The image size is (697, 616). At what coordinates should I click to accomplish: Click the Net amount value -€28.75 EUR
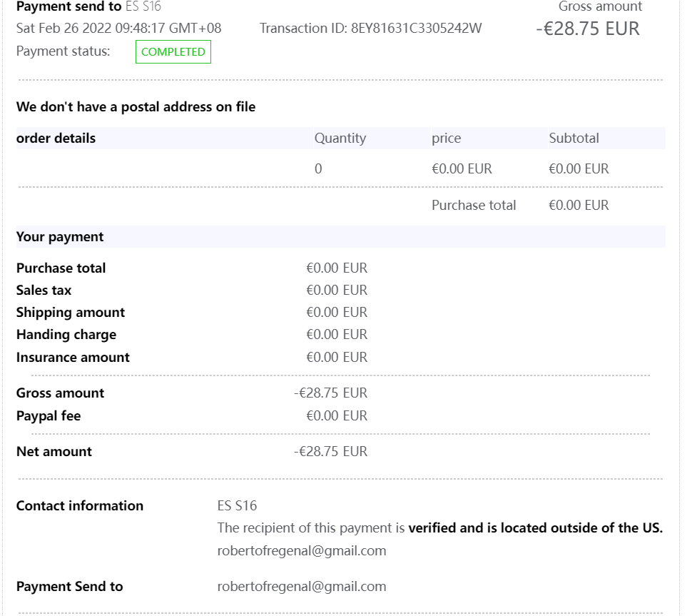[x=330, y=451]
